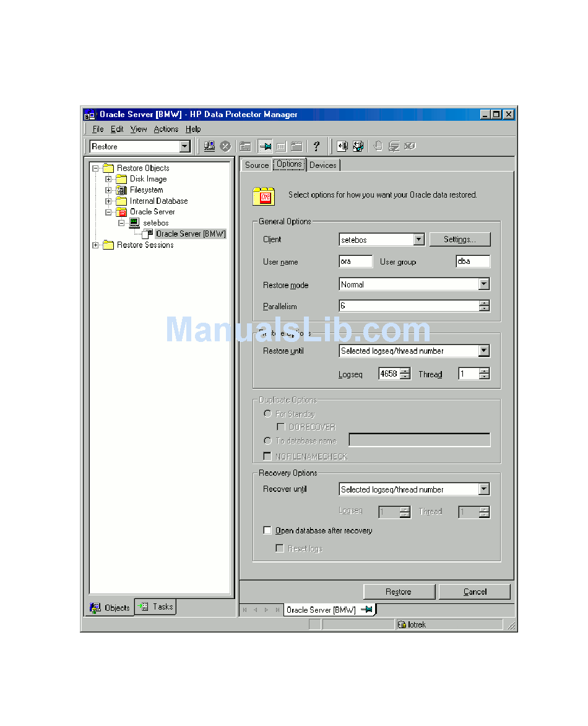Select Oracle Server [BMW] tree item

pyautogui.click(x=191, y=234)
